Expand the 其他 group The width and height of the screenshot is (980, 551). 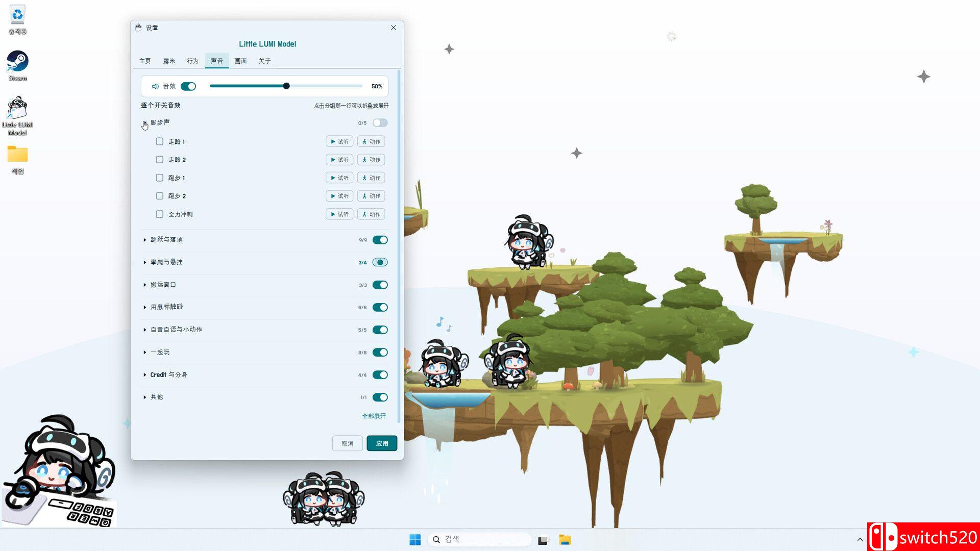[145, 397]
